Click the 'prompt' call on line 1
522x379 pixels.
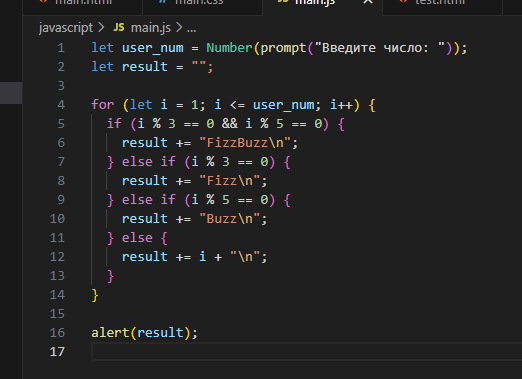283,49
